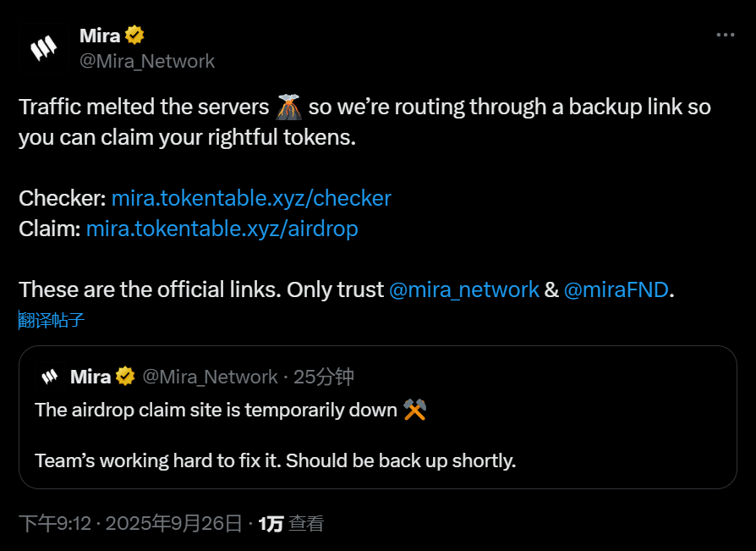Open the @mira_network mention in post text
The image size is (756, 551).
463,289
